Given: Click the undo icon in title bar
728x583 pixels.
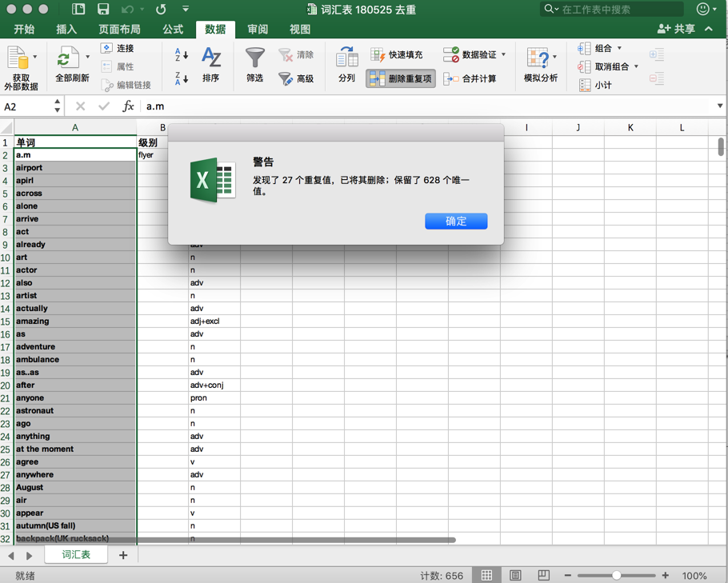Looking at the screenshot, I should point(127,9).
